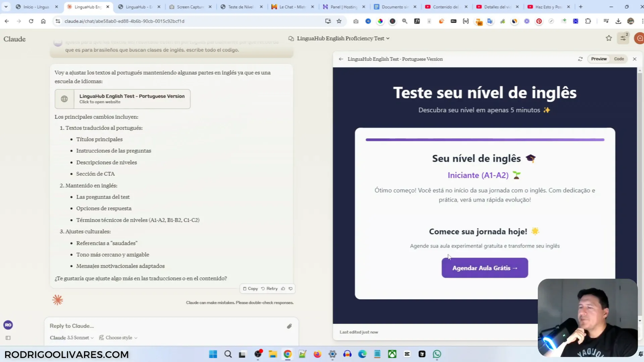Viewport: 644px width, 362px height.
Task: Open the Choose style dropdown
Action: pyautogui.click(x=119, y=337)
